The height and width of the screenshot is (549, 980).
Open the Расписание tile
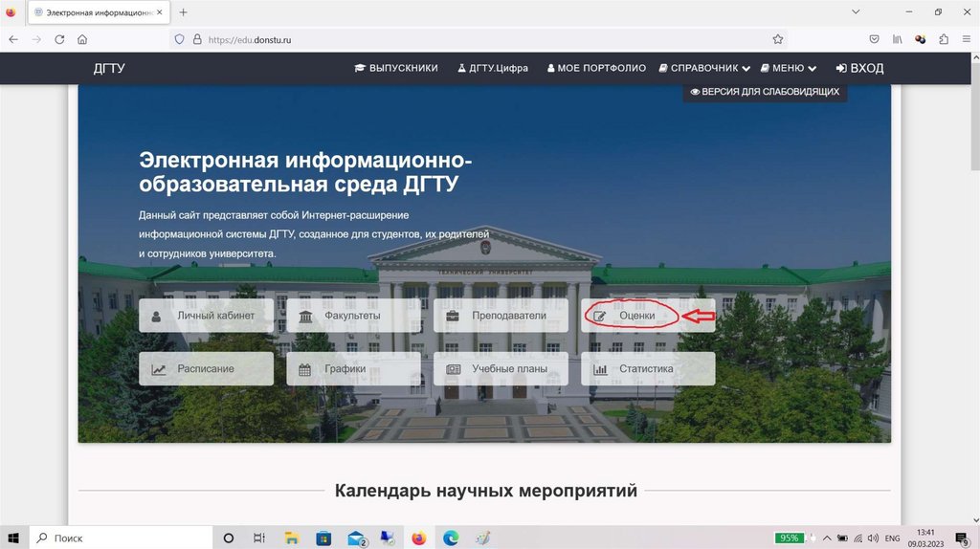coord(207,368)
